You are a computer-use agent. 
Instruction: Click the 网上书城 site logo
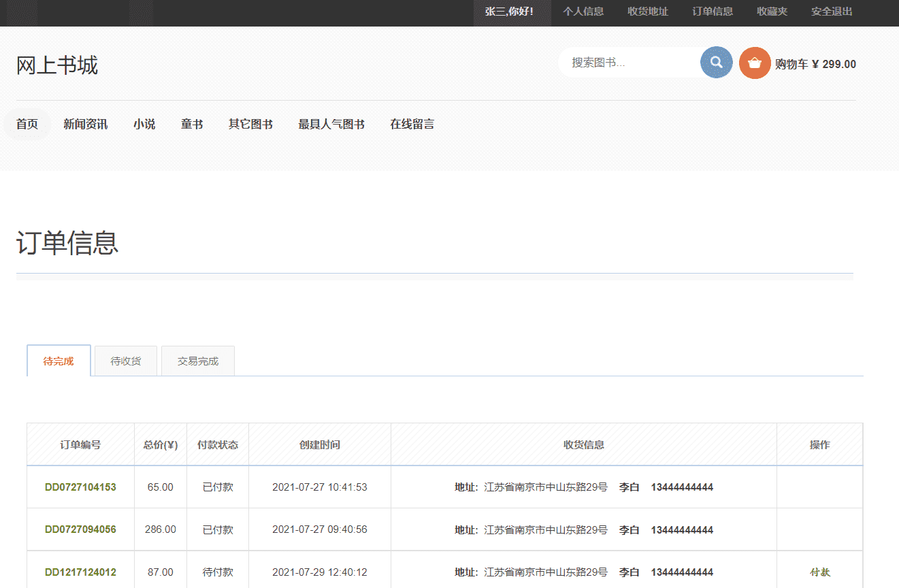click(57, 65)
